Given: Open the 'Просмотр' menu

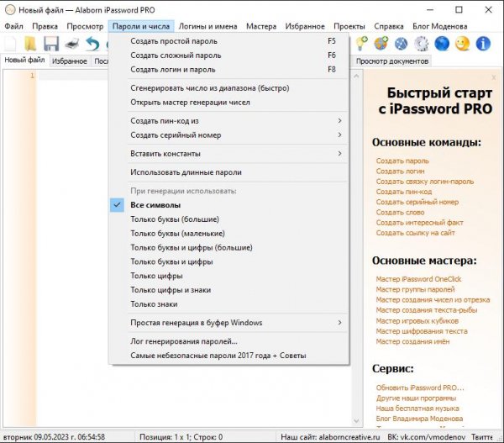Looking at the screenshot, I should tap(85, 26).
